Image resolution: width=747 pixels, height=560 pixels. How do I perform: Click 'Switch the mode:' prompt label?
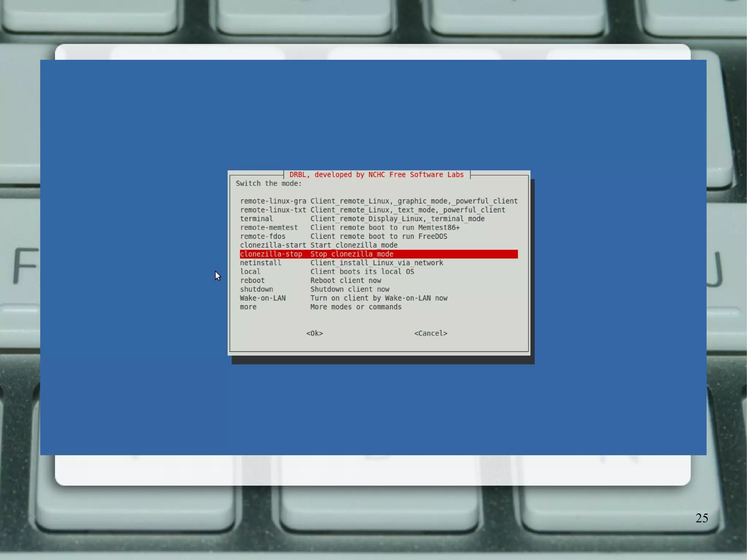[269, 184]
